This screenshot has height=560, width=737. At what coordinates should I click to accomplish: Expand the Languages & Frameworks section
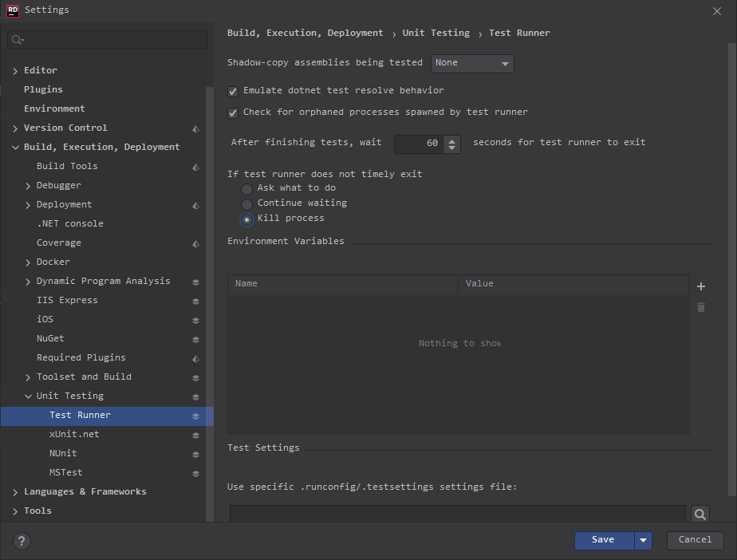[x=15, y=492]
